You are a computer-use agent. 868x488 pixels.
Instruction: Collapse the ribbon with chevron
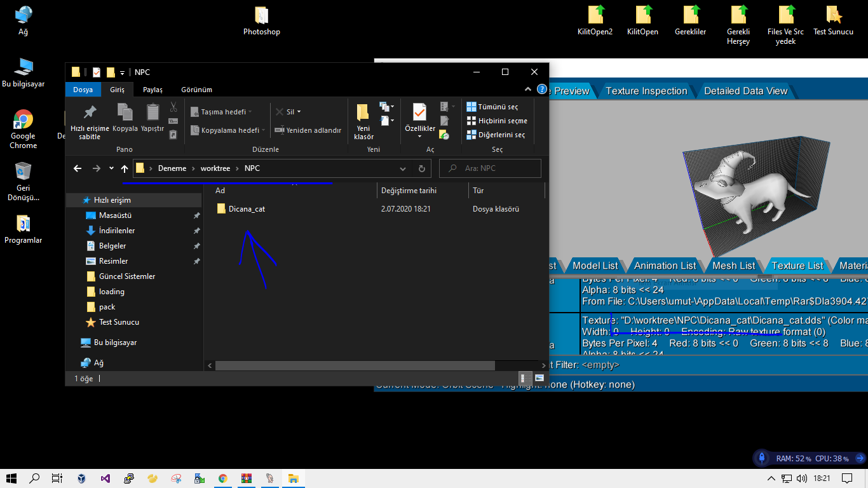click(x=528, y=90)
